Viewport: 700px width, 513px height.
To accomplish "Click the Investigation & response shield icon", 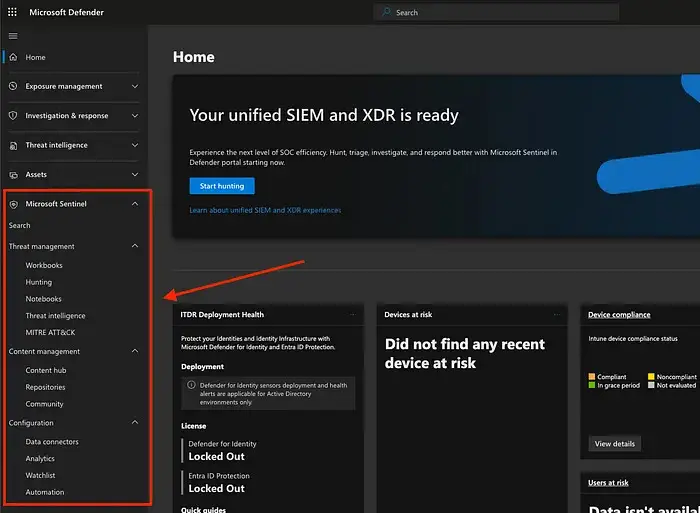I will point(13,116).
